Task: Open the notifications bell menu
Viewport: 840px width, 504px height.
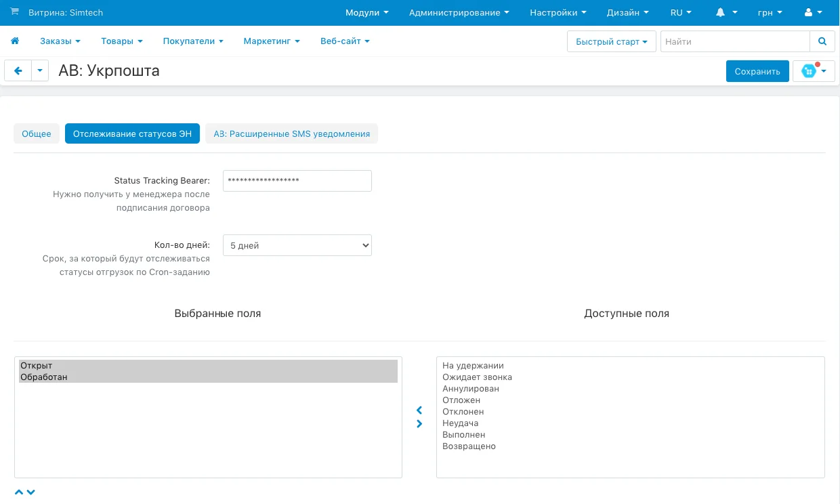Action: pos(726,13)
